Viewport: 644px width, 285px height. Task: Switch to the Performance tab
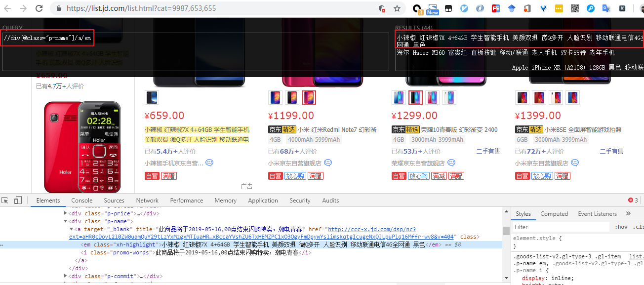pos(187,201)
